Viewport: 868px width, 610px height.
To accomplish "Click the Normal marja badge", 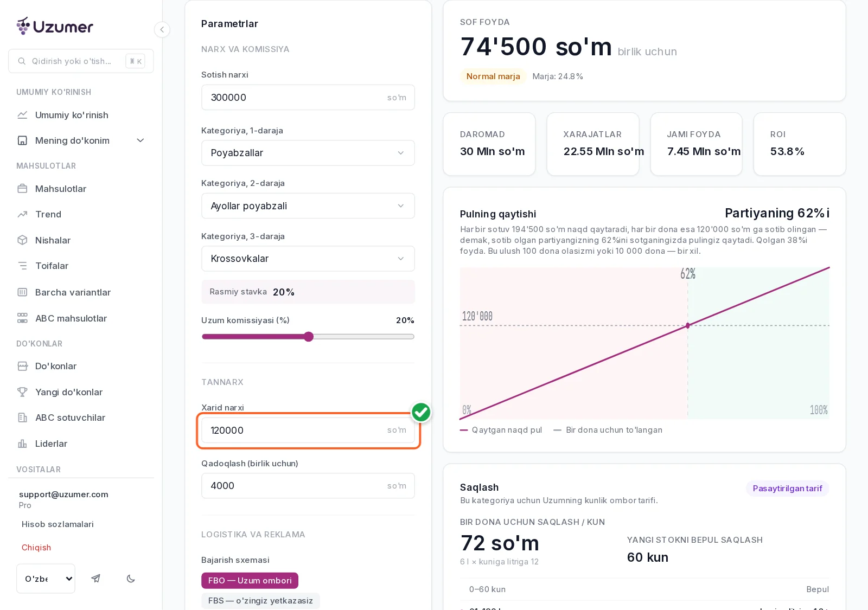I will pos(493,76).
